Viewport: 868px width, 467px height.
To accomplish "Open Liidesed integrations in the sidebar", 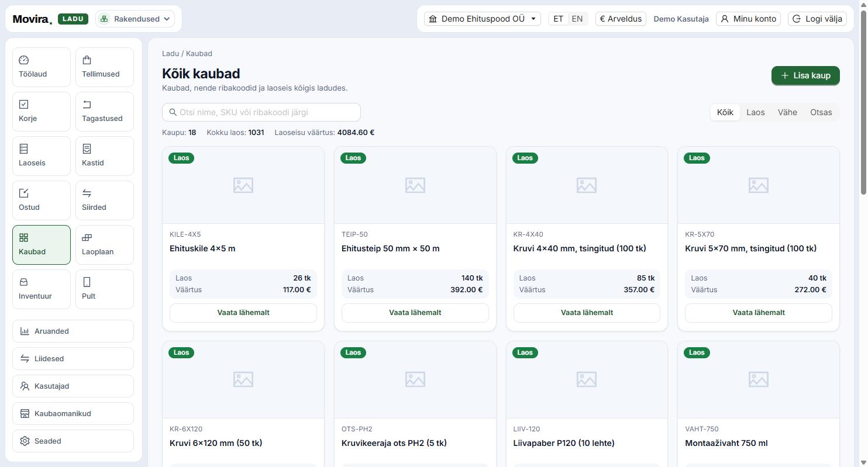I will [x=73, y=358].
